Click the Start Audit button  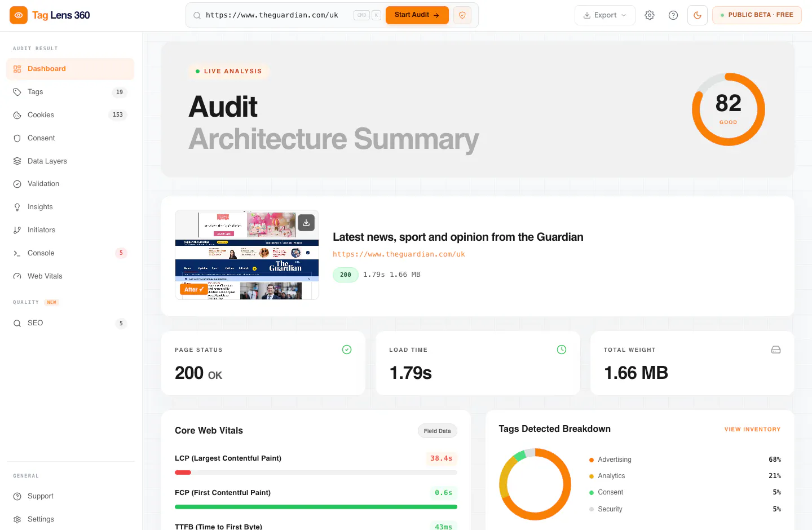point(417,15)
